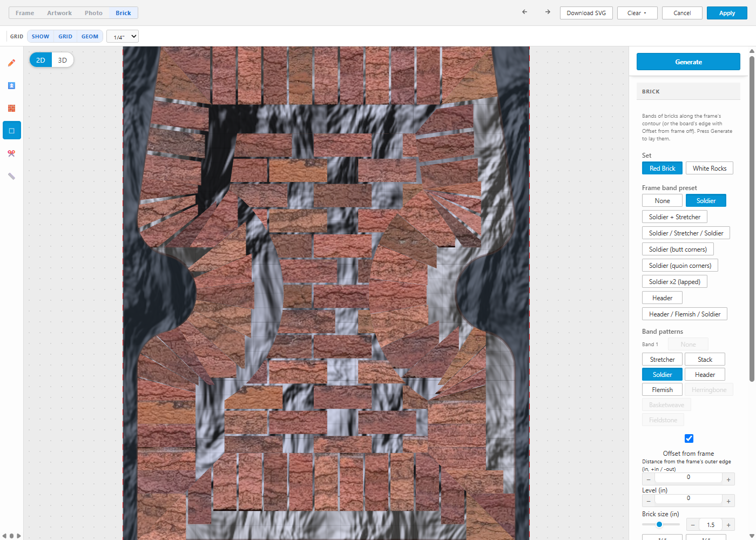
Task: Pick the ruler measure tool
Action: (11, 176)
